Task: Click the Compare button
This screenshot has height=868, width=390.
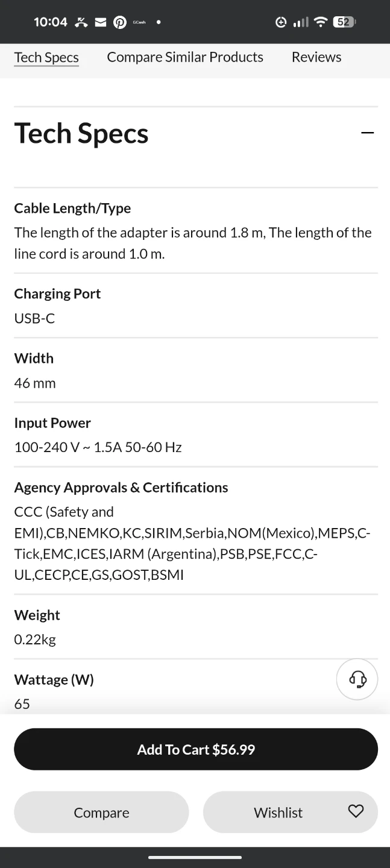Action: point(101,812)
